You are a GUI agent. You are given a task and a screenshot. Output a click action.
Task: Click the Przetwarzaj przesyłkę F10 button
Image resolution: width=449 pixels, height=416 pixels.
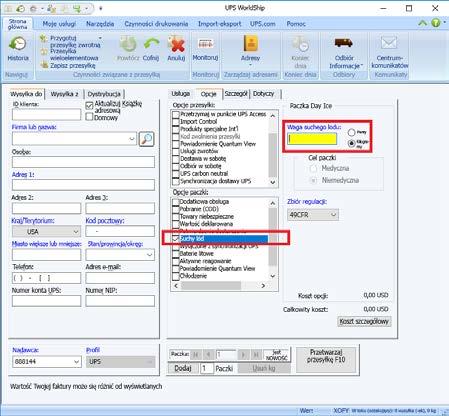pos(326,360)
